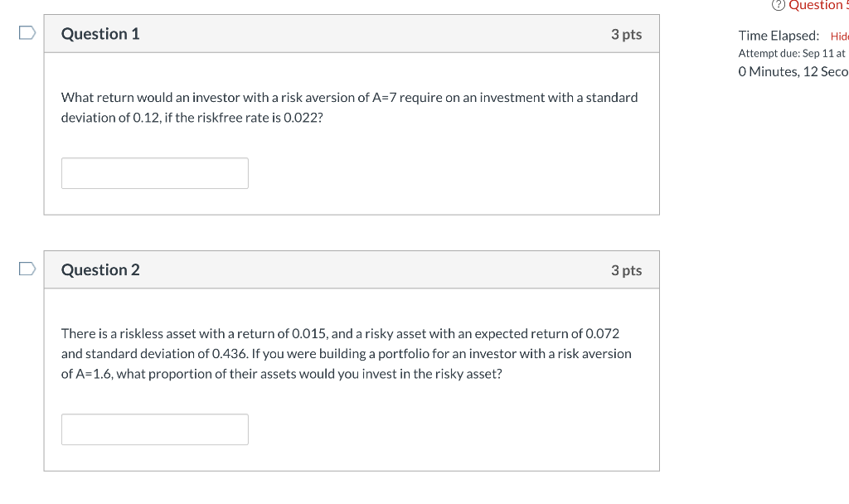Click the 3 pts label on Question 1
Viewport: 849px width, 504px height.
(x=628, y=34)
